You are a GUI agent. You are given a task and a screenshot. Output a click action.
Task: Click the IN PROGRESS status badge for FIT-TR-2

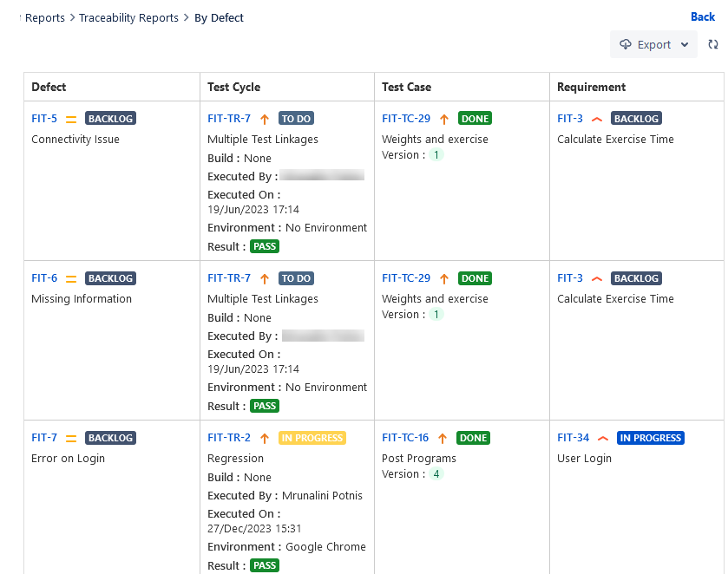[312, 438]
